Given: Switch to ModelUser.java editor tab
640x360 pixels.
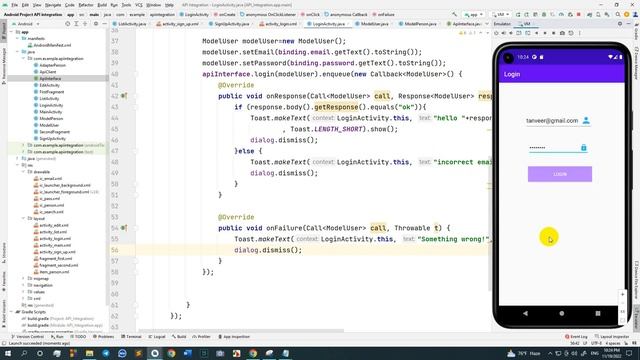Looking at the screenshot, I should pos(372,24).
